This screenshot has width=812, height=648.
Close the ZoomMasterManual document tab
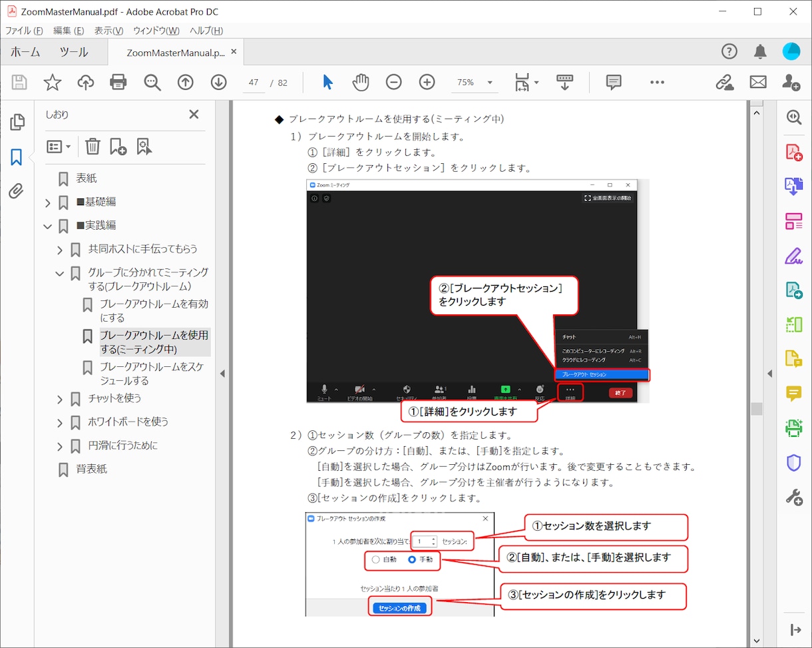coord(233,52)
